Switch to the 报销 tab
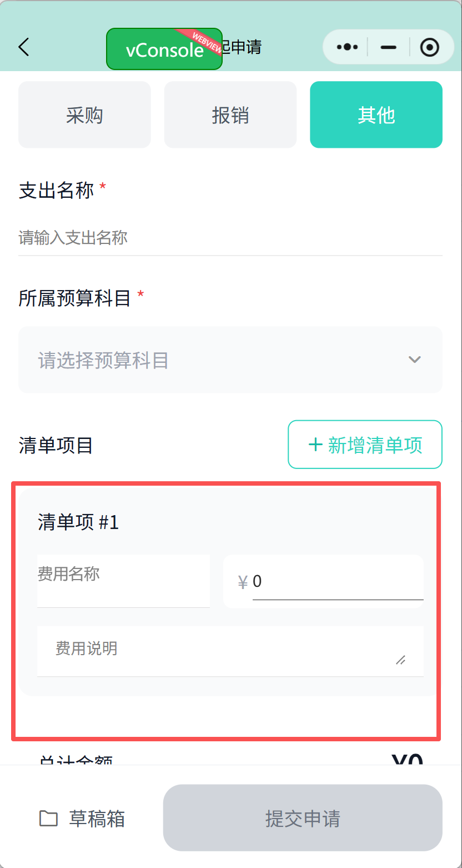Screen dimensions: 462x868 (x=230, y=114)
